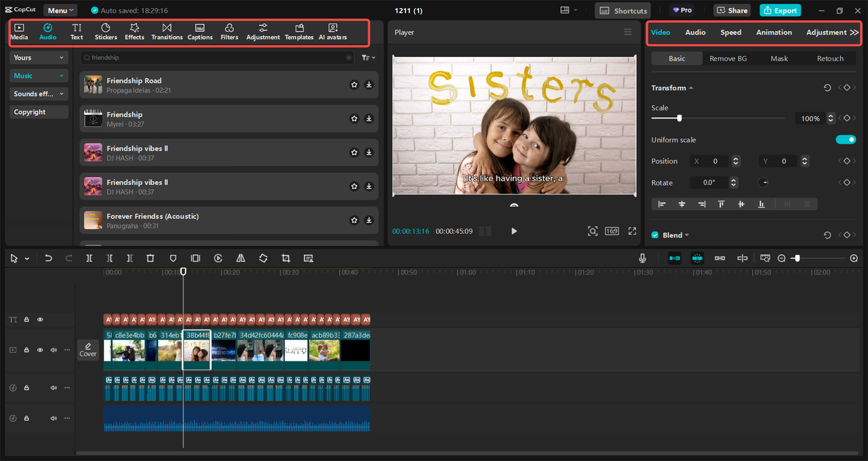This screenshot has width=868, height=461.
Task: Download the Forever Friendss (Acoustic) track
Action: click(369, 220)
